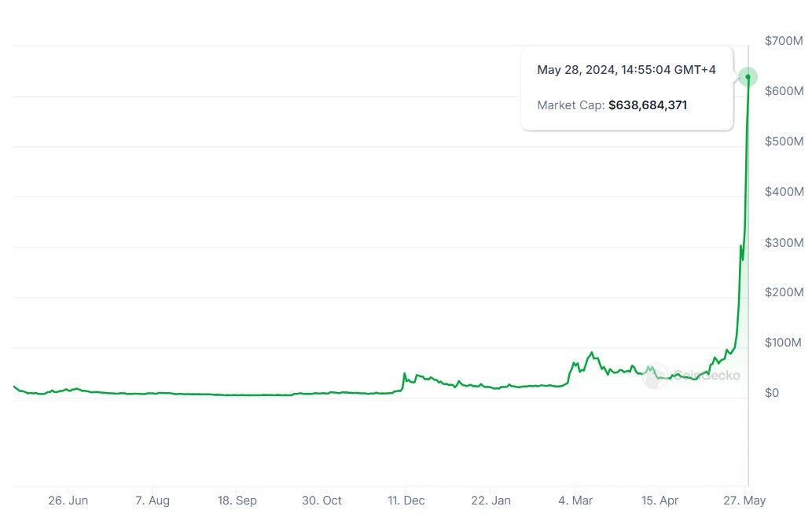Screen dimensions: 812x521
Task: Click the $500M y-axis label
Action: 784,141
